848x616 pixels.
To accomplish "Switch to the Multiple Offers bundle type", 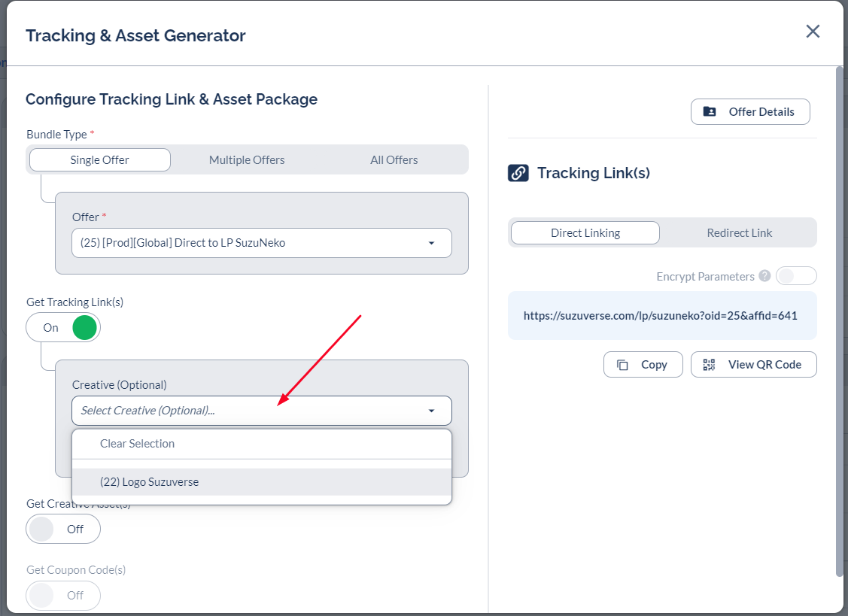I will (x=247, y=159).
